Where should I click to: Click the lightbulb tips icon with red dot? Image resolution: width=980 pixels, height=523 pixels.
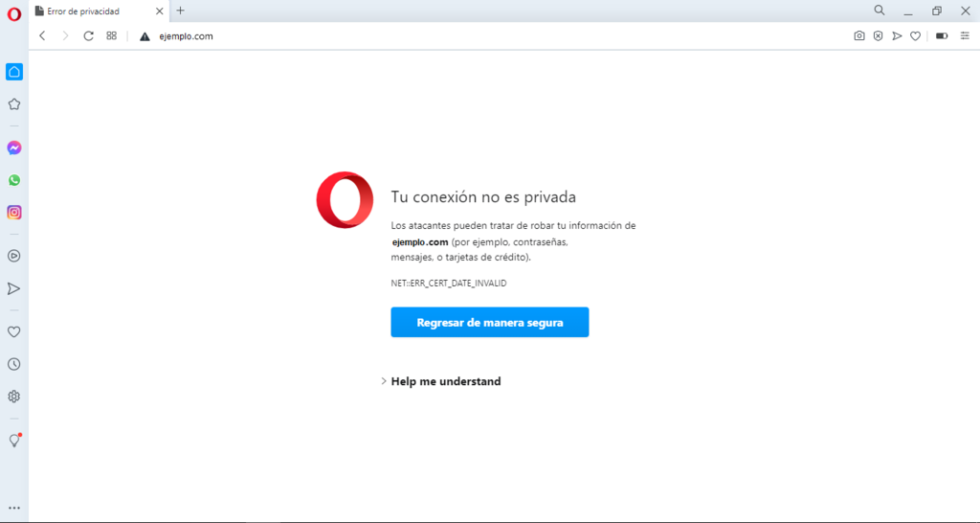[14, 441]
